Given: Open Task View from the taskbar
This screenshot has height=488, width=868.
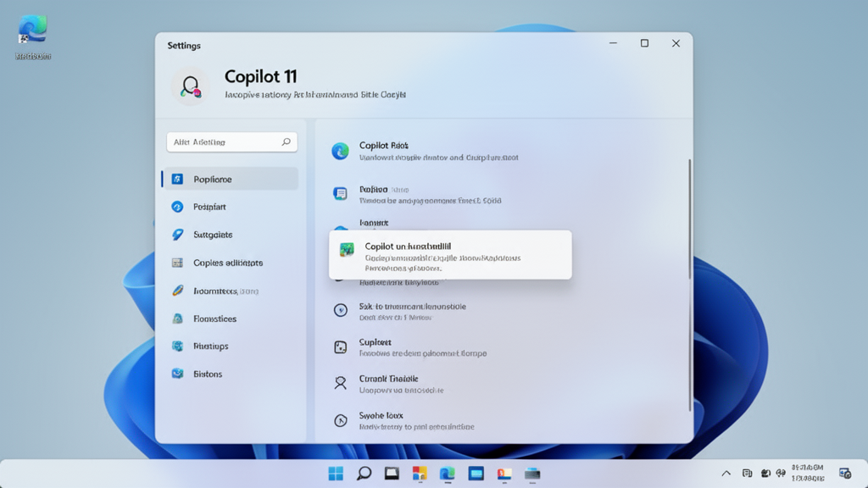Looking at the screenshot, I should pos(392,474).
